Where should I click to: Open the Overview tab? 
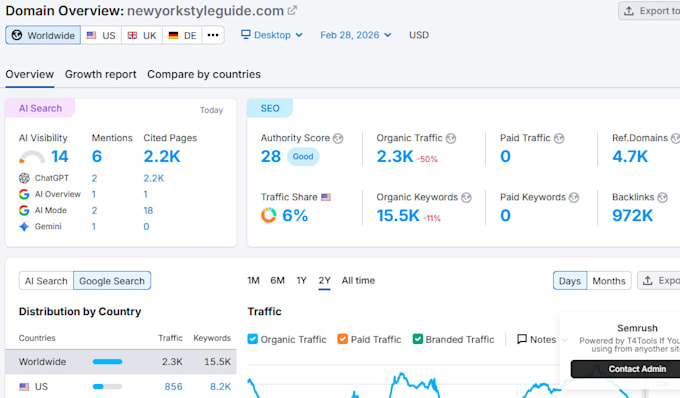click(x=29, y=75)
